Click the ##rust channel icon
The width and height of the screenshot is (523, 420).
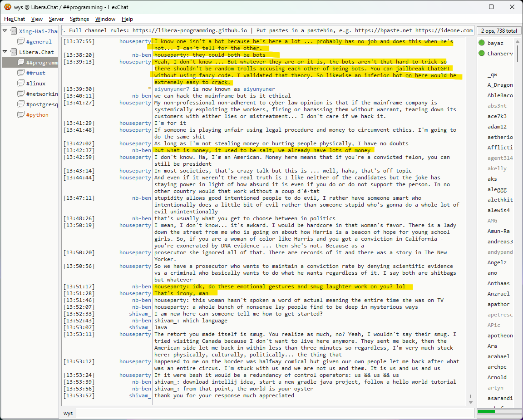pos(21,73)
